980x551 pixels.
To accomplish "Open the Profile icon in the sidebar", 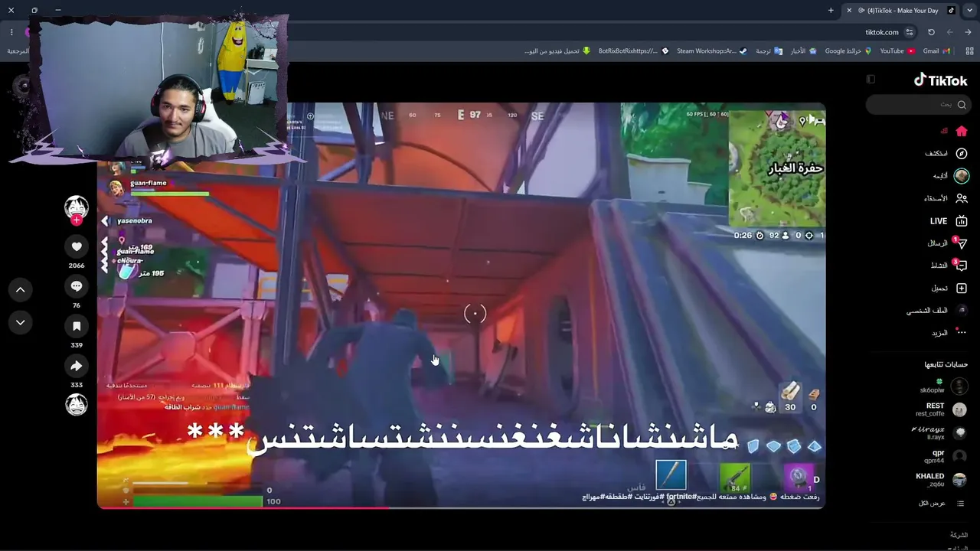I will (x=962, y=311).
